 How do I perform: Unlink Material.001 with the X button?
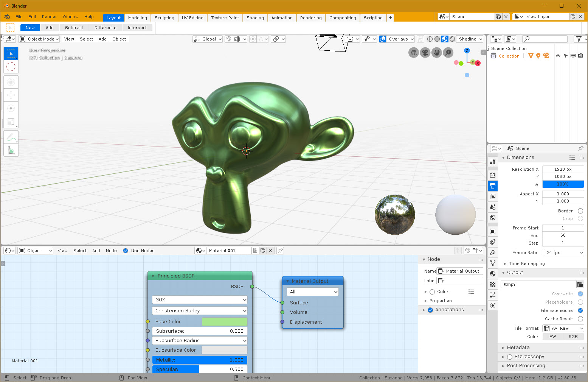pos(270,251)
